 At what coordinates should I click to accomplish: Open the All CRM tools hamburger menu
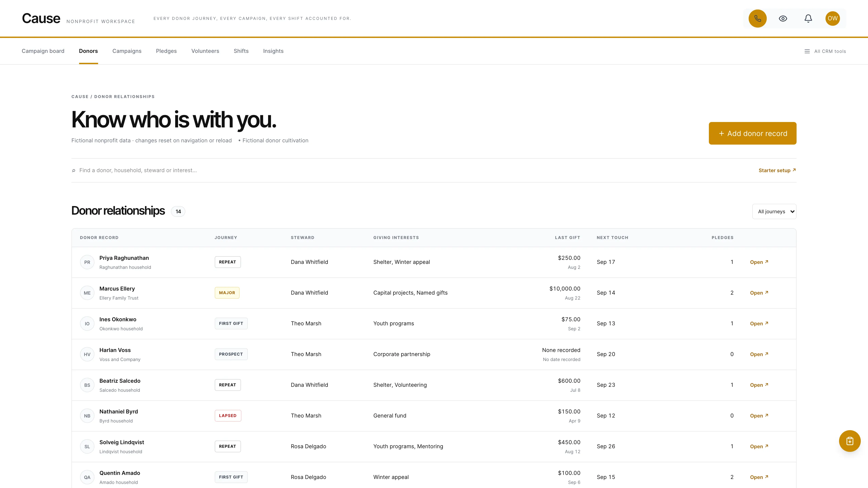(x=825, y=51)
